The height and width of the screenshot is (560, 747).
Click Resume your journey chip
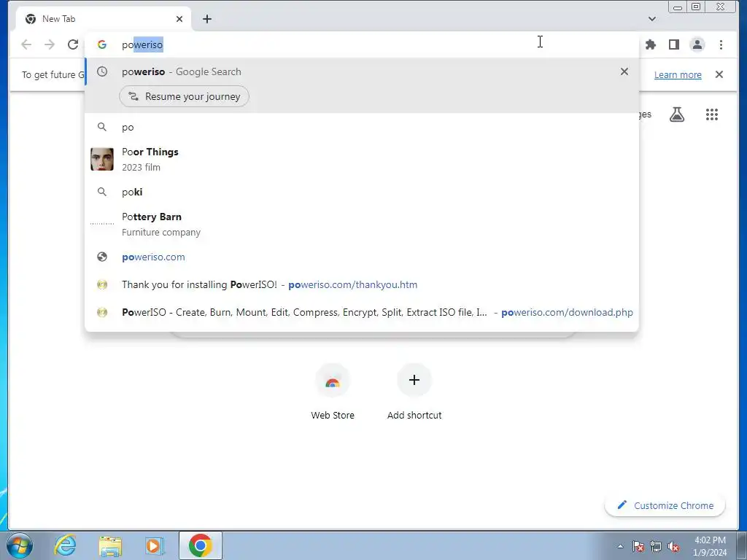click(x=184, y=96)
